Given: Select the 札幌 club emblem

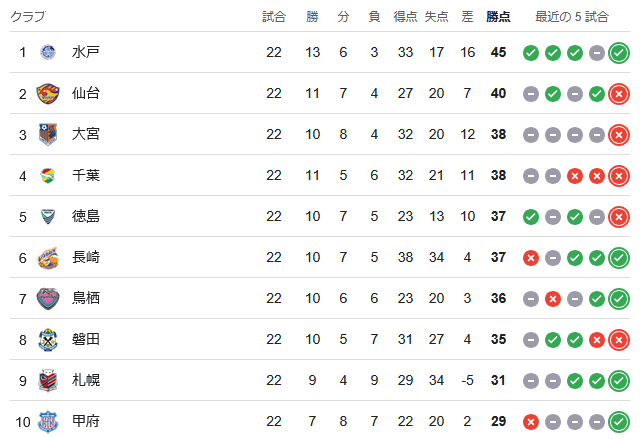Looking at the screenshot, I should [x=48, y=380].
